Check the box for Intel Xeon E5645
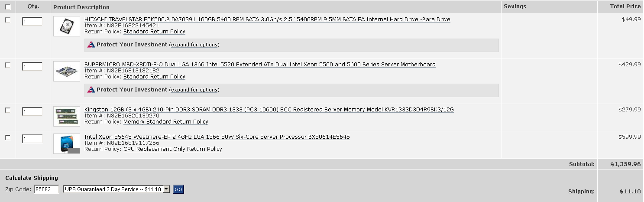The image size is (644, 202). tap(8, 137)
